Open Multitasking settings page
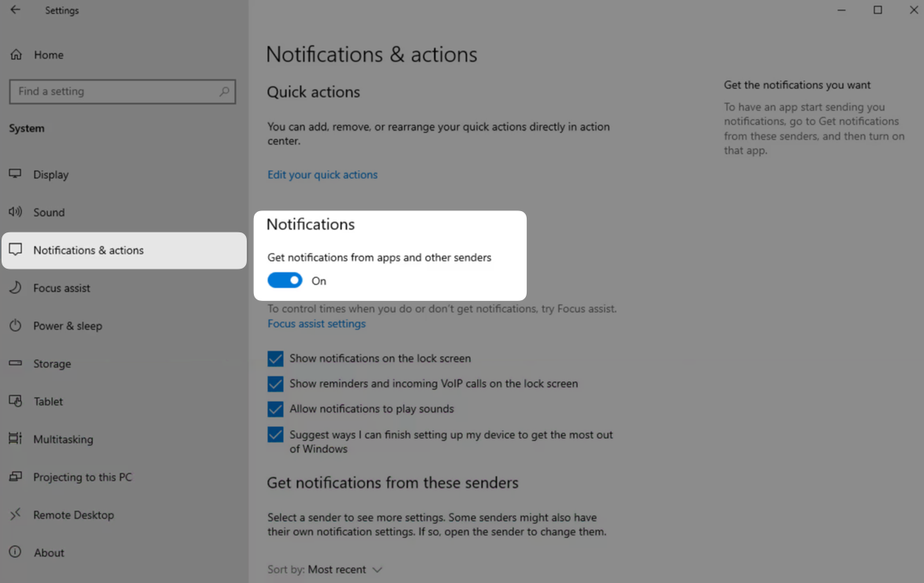Image resolution: width=924 pixels, height=583 pixels. pos(63,439)
